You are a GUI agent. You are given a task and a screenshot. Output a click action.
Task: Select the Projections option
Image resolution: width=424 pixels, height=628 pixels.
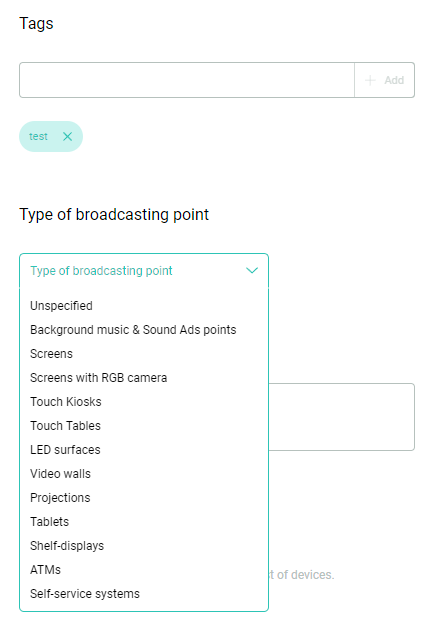tap(60, 498)
